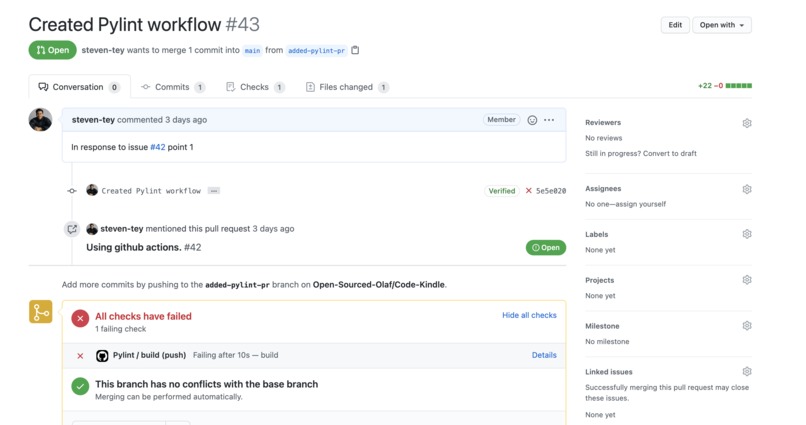The width and height of the screenshot is (806, 425).
Task: Click the red X beside Pylint / build
Action: (80, 356)
